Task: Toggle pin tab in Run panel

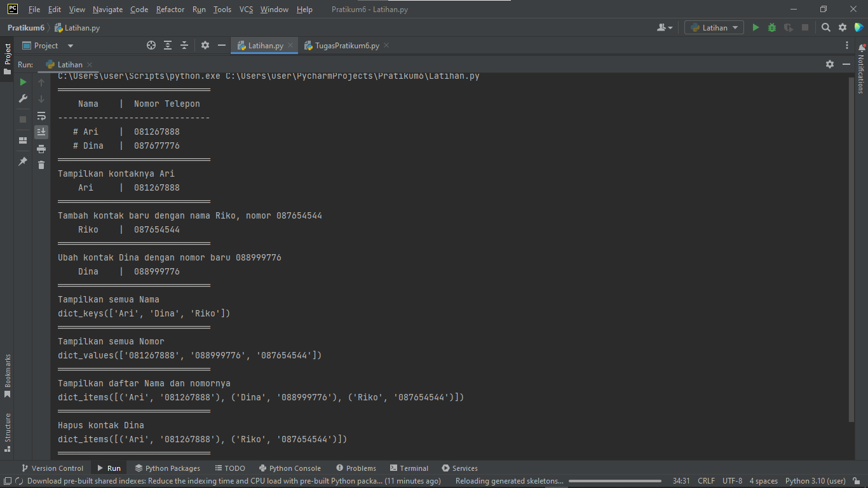Action: click(x=23, y=161)
